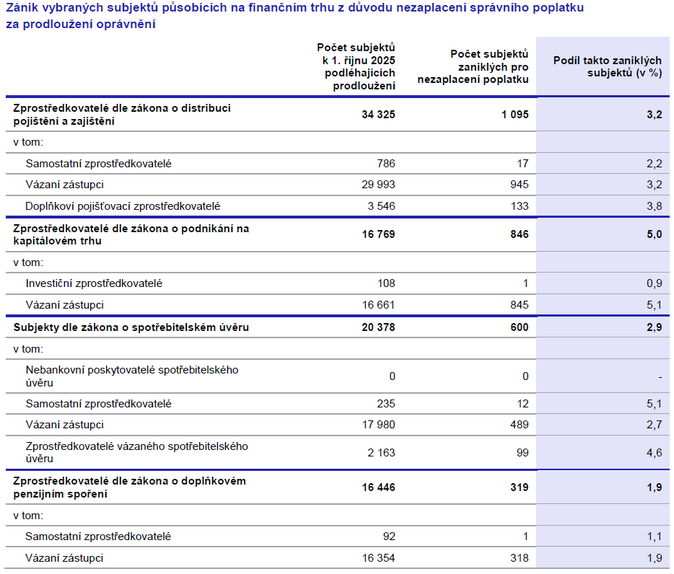Click label 'Investiční zprostředkovatelé'
Viewport: 674px width, 574px height.
(x=94, y=283)
